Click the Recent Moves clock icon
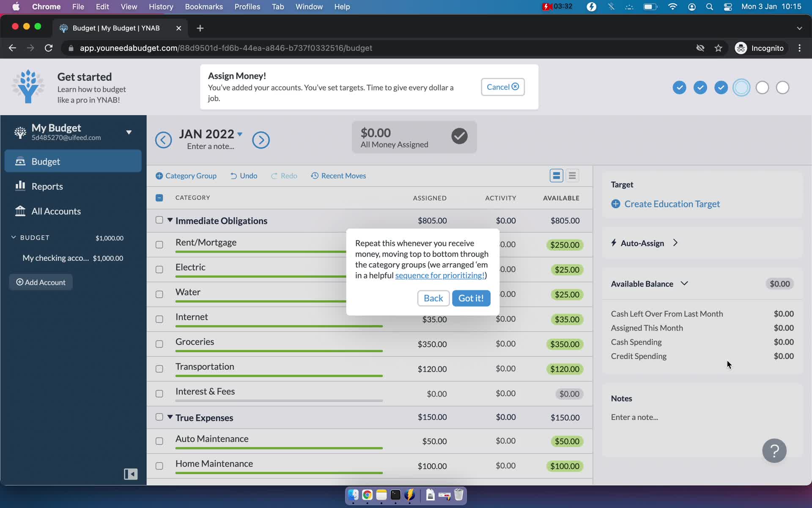The image size is (812, 508). click(314, 175)
